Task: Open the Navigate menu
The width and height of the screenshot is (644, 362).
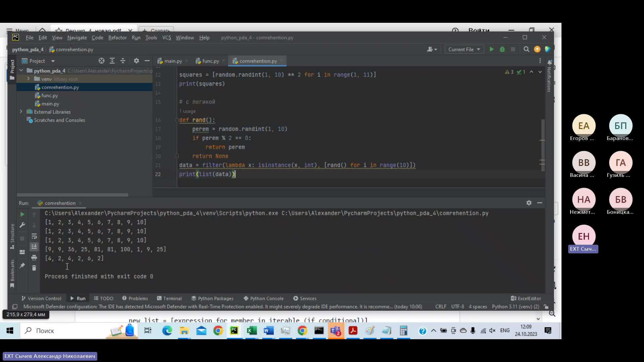Action: (77, 38)
